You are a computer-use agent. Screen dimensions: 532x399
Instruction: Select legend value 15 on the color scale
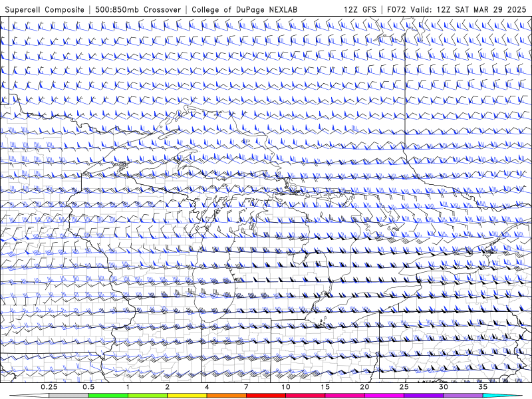pos(325,387)
